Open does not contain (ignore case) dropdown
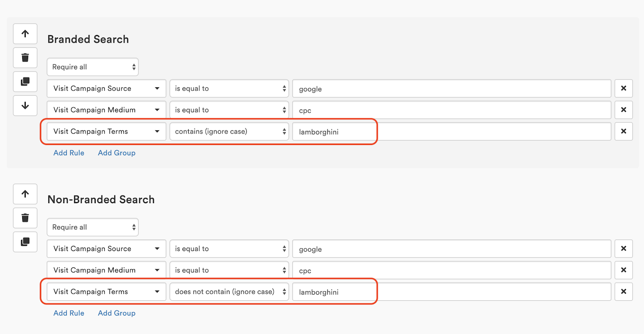The height and width of the screenshot is (334, 644). [229, 291]
